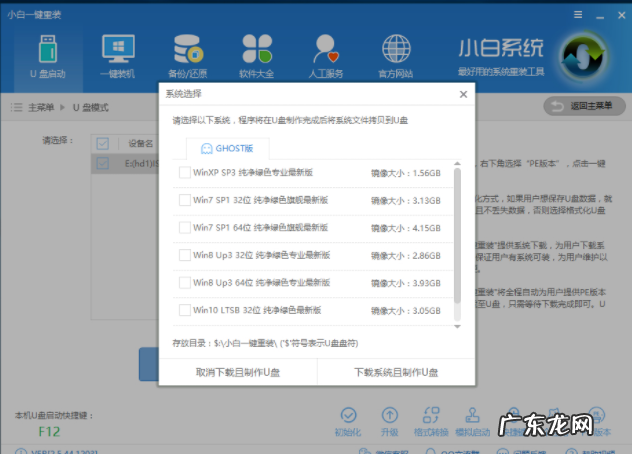
Task: Click 主菜单 breadcrumb
Action: (x=41, y=108)
